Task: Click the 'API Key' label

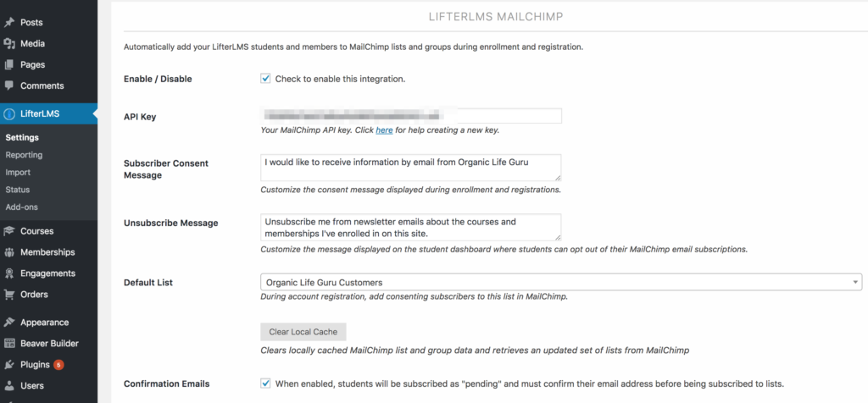Action: click(x=140, y=117)
